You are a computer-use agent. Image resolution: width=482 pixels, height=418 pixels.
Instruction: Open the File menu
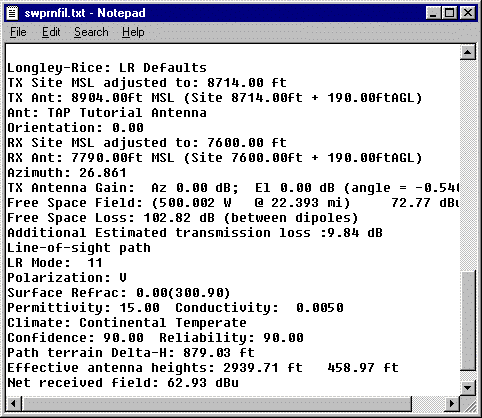point(18,32)
